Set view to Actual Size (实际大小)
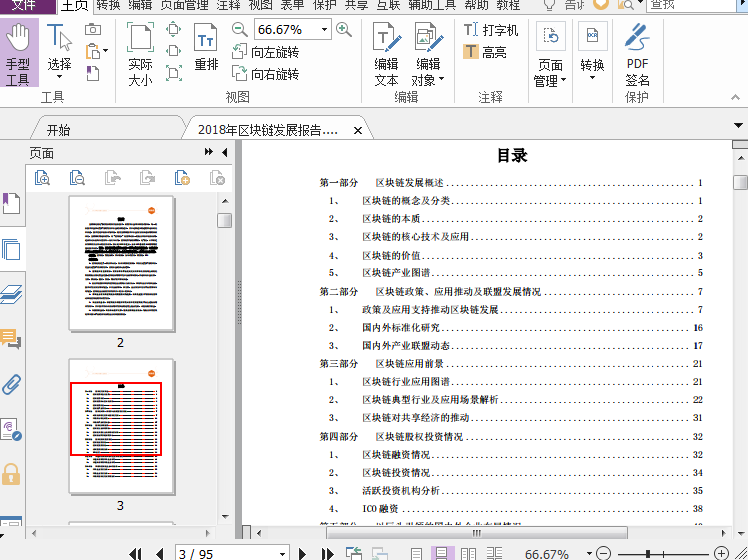 click(x=140, y=54)
